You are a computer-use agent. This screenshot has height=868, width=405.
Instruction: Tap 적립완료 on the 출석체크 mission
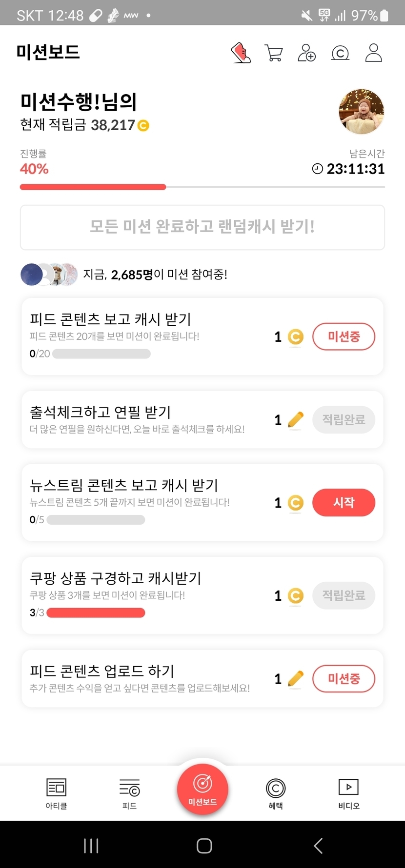pos(344,420)
